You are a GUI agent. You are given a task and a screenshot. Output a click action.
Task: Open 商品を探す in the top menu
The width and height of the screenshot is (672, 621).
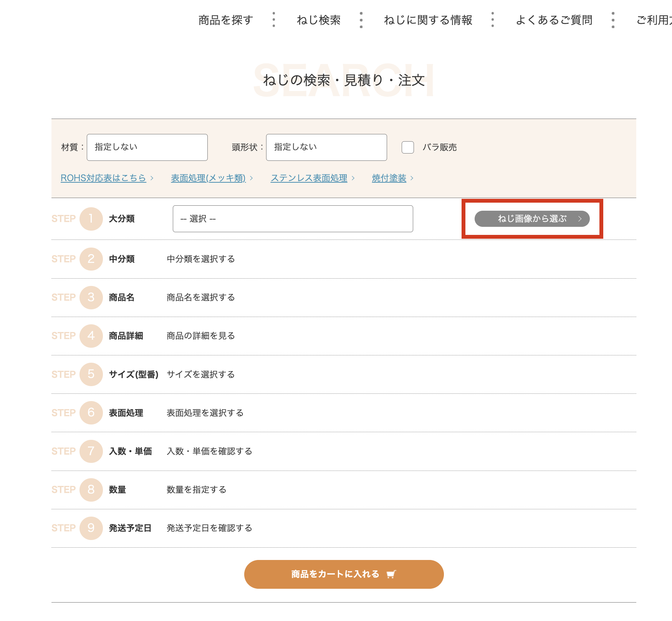pyautogui.click(x=225, y=20)
